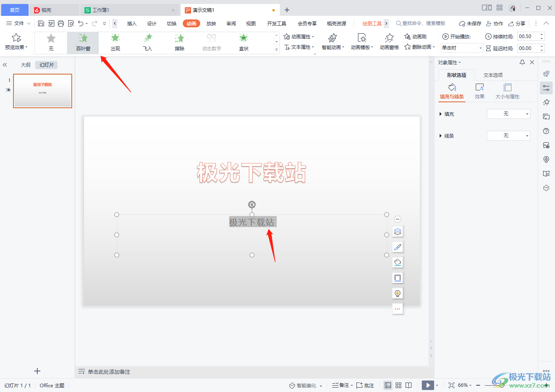Select slide 1 thumbnail
The width and height of the screenshot is (555, 392).
[42, 91]
